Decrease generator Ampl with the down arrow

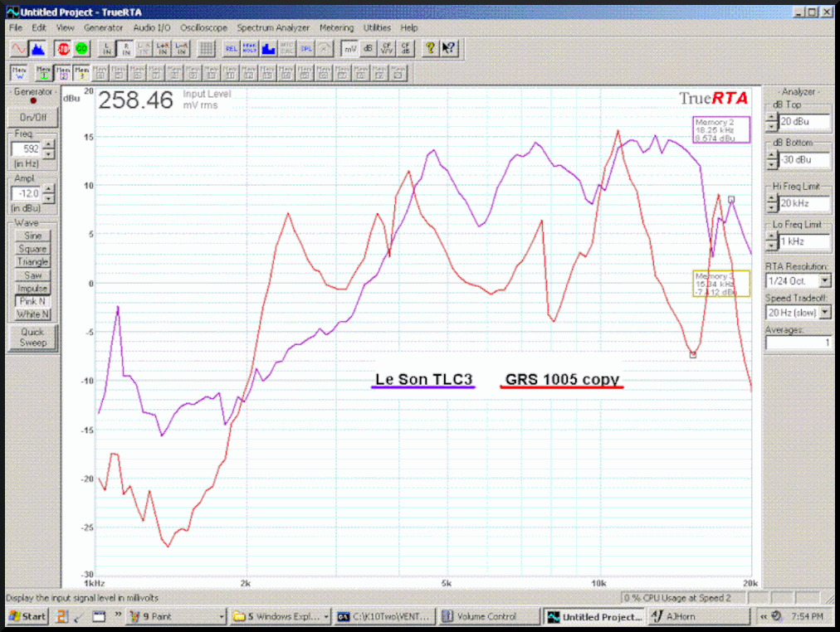(x=48, y=198)
